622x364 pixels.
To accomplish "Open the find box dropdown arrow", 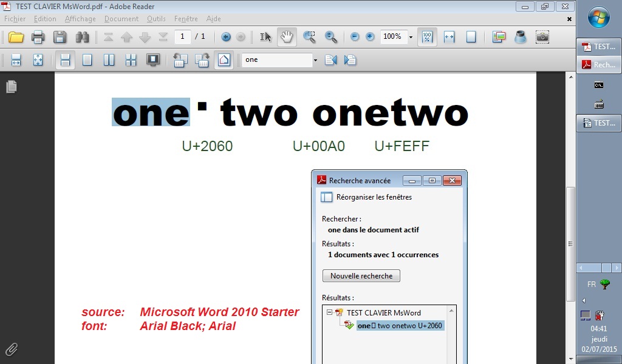I will click(x=315, y=60).
